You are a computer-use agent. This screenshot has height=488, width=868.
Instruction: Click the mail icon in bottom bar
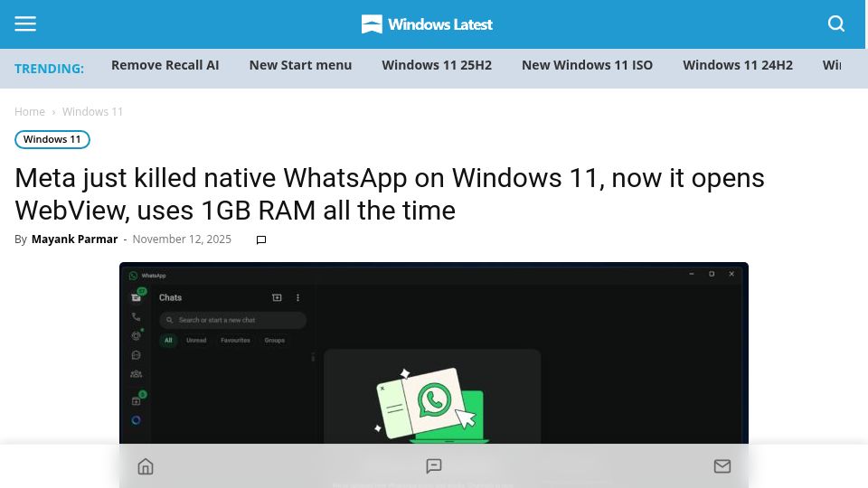(x=722, y=466)
